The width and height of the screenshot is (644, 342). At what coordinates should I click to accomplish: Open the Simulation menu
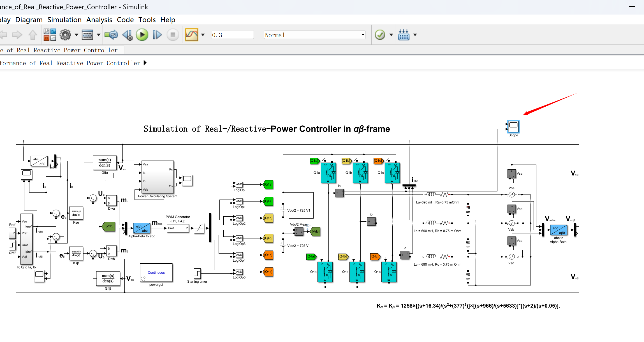(64, 20)
